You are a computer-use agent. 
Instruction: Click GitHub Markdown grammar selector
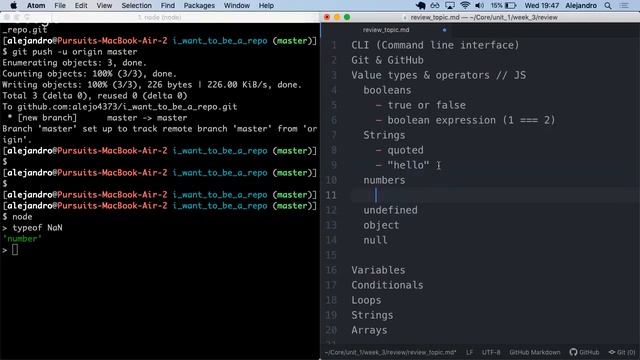tap(535, 352)
